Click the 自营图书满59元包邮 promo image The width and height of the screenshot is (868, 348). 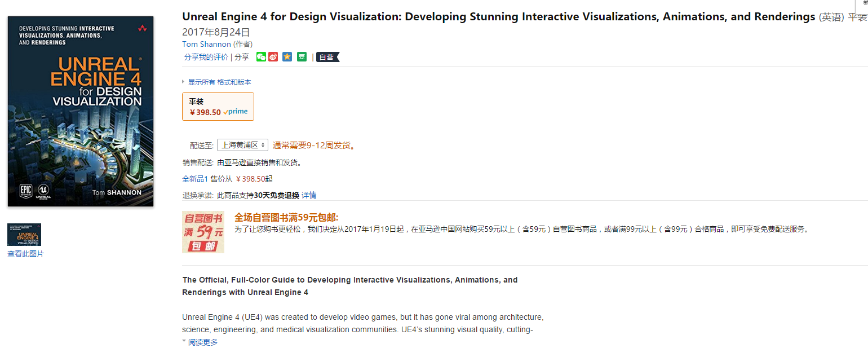point(203,232)
